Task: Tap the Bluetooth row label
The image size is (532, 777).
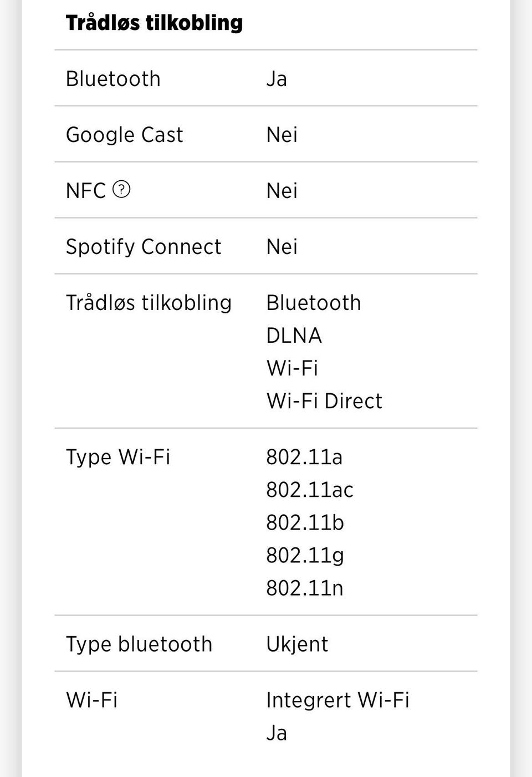Action: click(113, 79)
